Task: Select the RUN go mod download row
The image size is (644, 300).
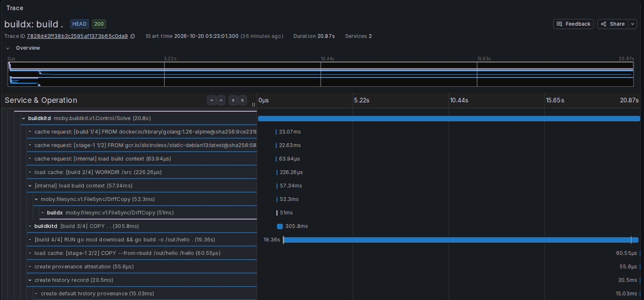Action: (x=142, y=240)
